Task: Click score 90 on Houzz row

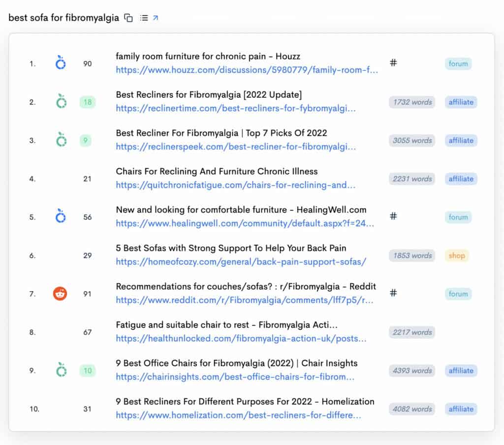Action: pyautogui.click(x=88, y=64)
